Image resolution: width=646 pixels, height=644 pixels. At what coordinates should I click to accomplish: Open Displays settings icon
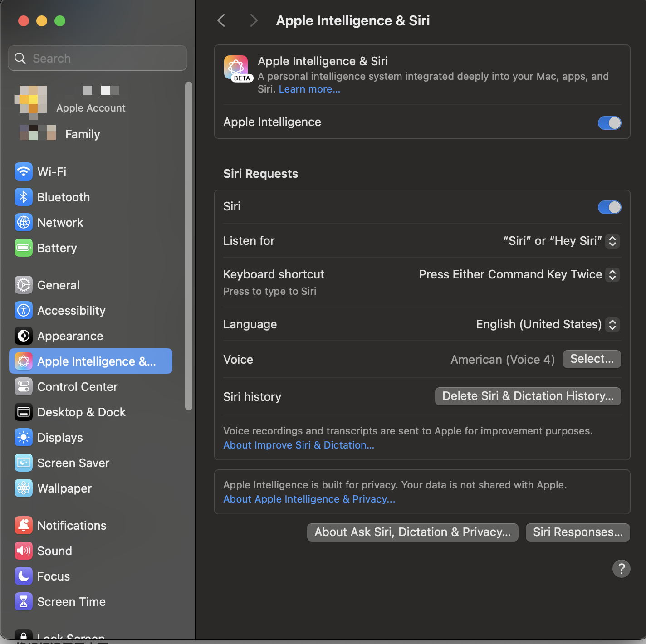pyautogui.click(x=24, y=438)
